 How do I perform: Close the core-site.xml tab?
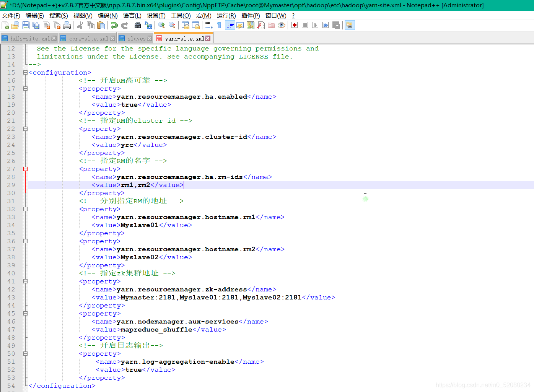click(x=112, y=39)
